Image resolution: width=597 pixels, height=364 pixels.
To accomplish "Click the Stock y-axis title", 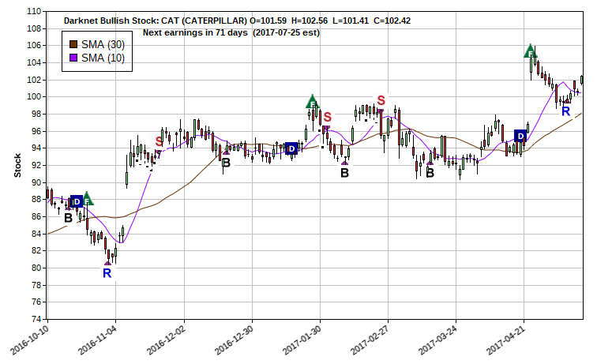I will tap(17, 166).
